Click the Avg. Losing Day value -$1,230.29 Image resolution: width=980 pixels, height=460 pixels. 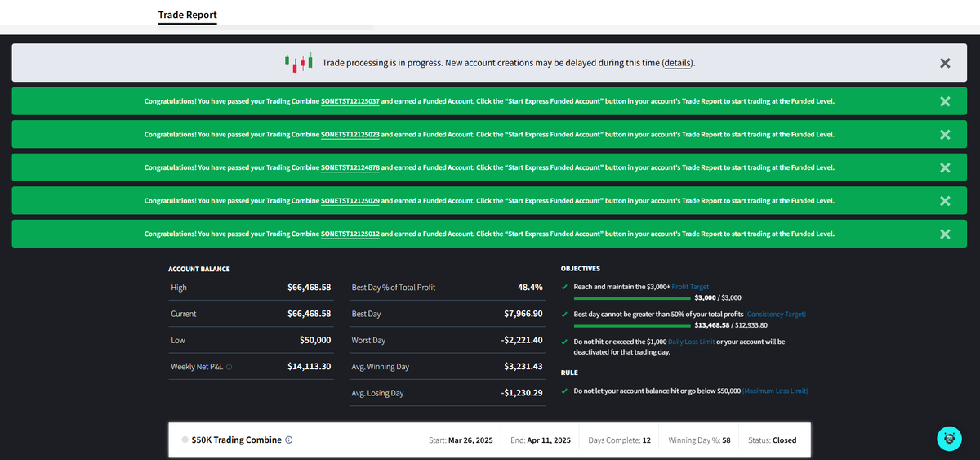[x=522, y=393]
